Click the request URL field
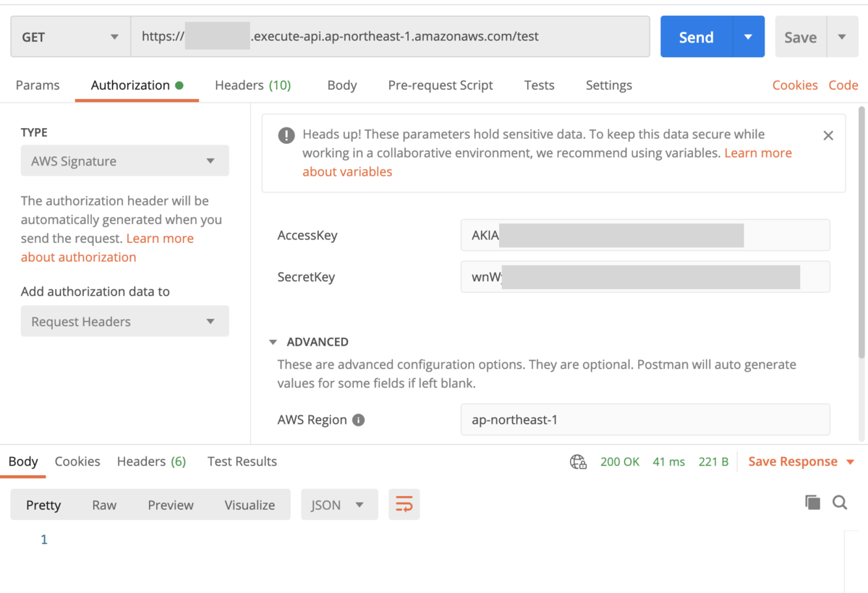The image size is (868, 593). pos(390,37)
